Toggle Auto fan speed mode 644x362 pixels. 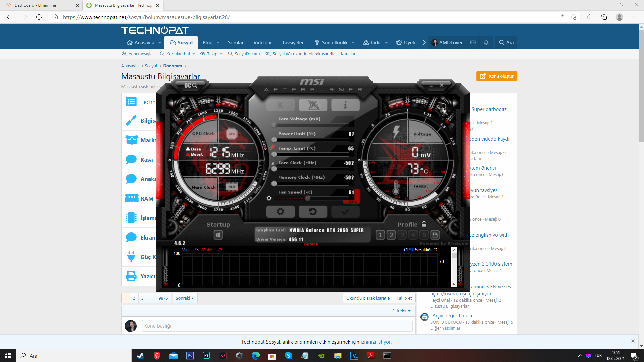[352, 202]
